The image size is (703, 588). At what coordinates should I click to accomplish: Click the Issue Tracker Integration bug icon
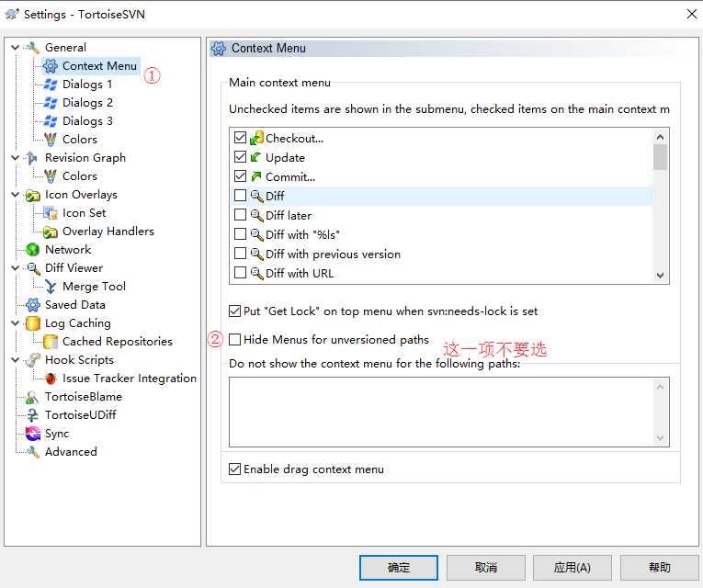tap(51, 379)
